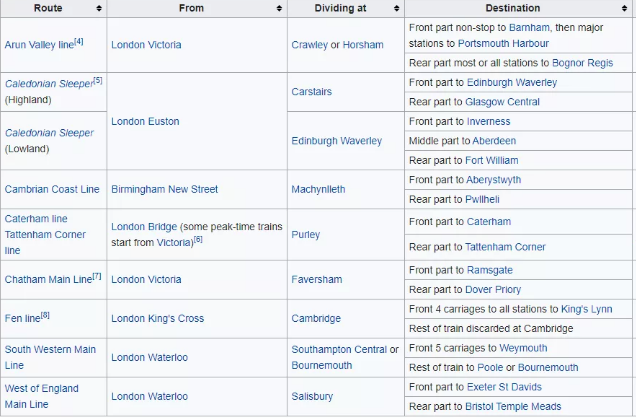Open the Portsmouth Harbour link
This screenshot has width=636, height=418.
click(x=503, y=43)
